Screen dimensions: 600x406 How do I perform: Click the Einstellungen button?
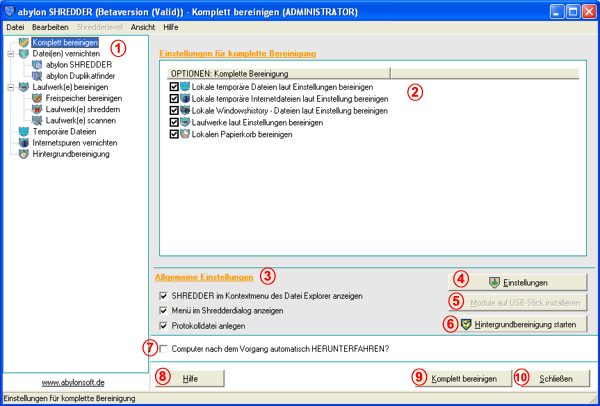[x=517, y=283]
